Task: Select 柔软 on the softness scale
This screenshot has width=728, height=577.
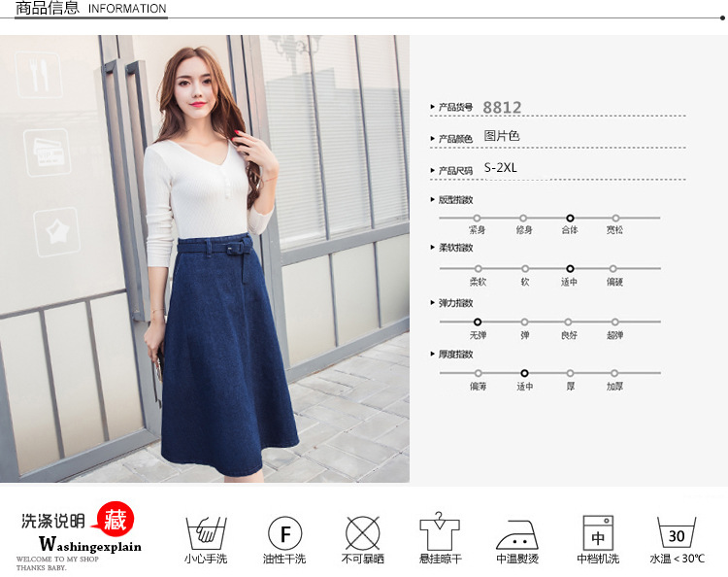Action: 478,269
